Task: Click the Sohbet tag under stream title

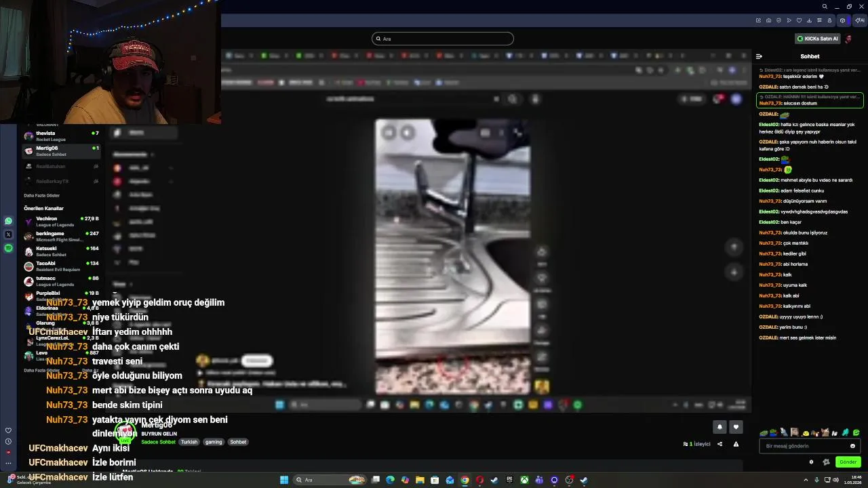Action: [x=238, y=442]
